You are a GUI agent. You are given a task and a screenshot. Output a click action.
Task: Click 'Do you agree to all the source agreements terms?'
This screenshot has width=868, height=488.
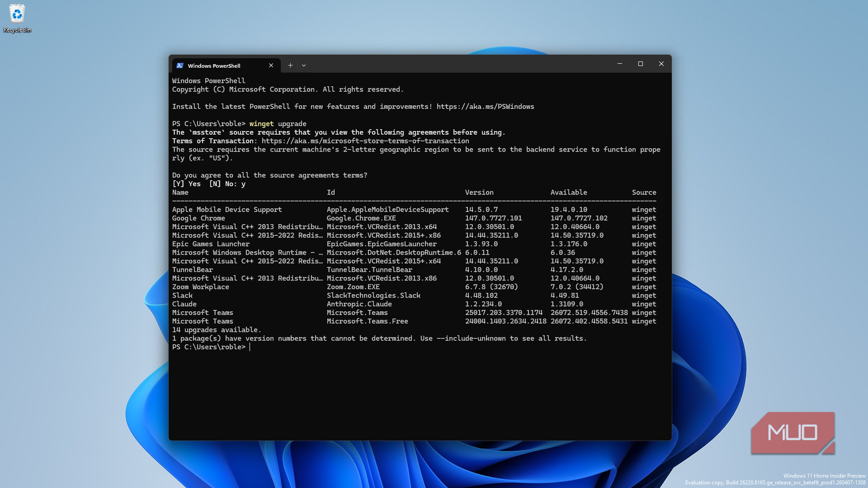click(270, 176)
